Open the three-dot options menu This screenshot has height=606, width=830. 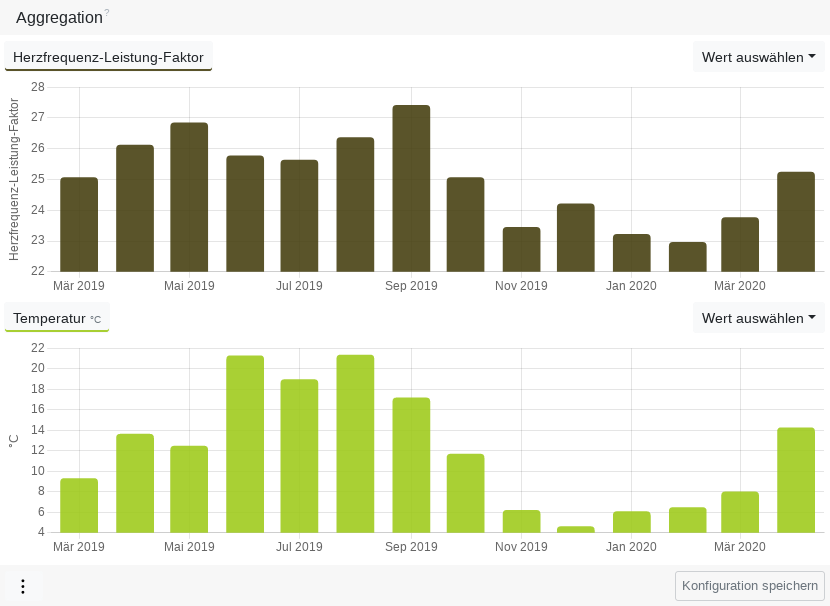coord(23,586)
